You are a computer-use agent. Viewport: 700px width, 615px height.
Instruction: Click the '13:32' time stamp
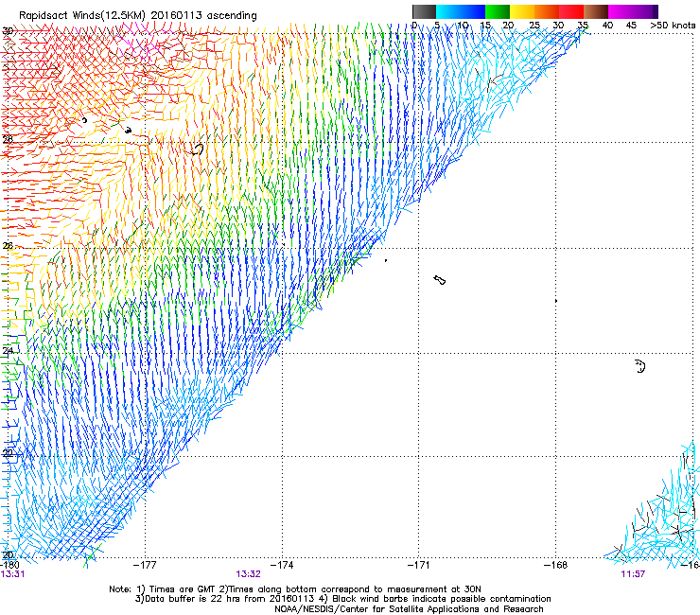pos(248,574)
